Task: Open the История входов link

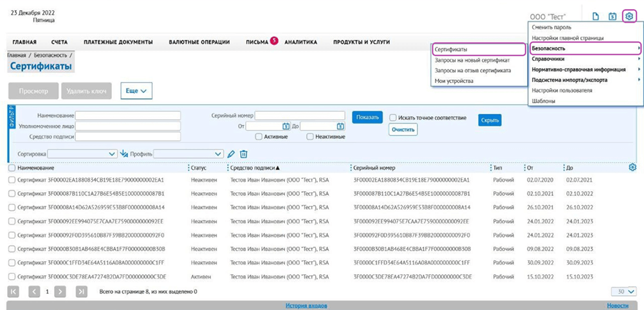Action: tap(304, 305)
